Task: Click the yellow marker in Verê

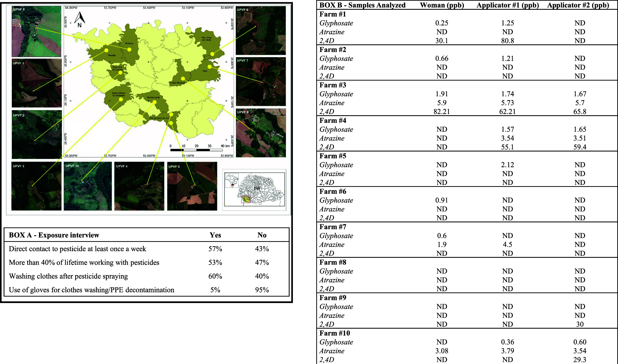Action: coord(209,67)
